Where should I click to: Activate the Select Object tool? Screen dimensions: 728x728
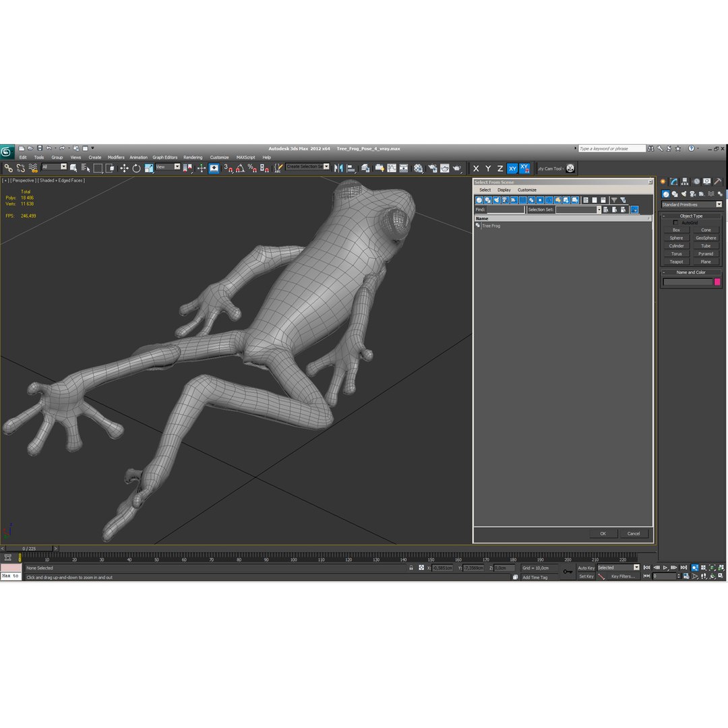click(x=73, y=168)
